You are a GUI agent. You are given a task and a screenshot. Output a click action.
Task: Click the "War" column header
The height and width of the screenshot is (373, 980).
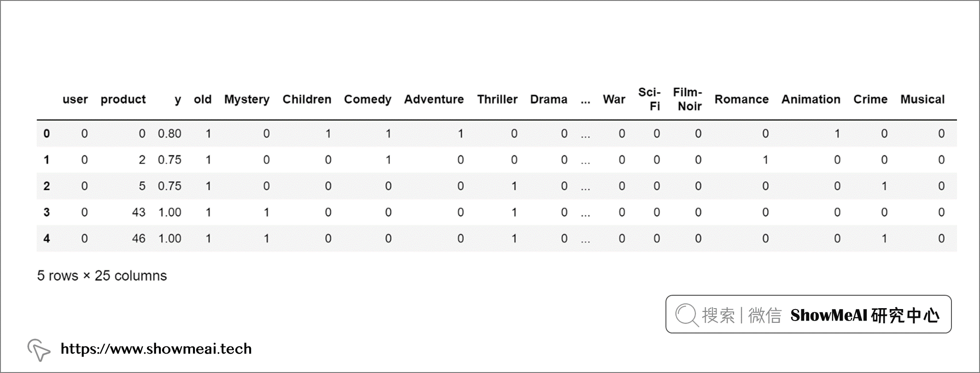point(614,99)
